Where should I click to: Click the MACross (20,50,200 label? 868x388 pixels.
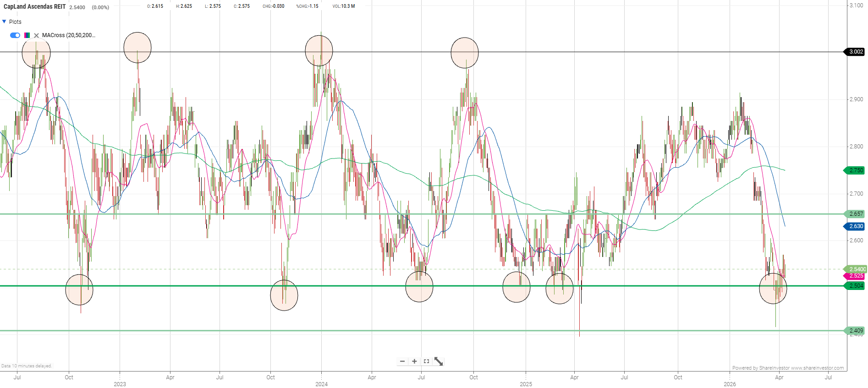(68, 35)
